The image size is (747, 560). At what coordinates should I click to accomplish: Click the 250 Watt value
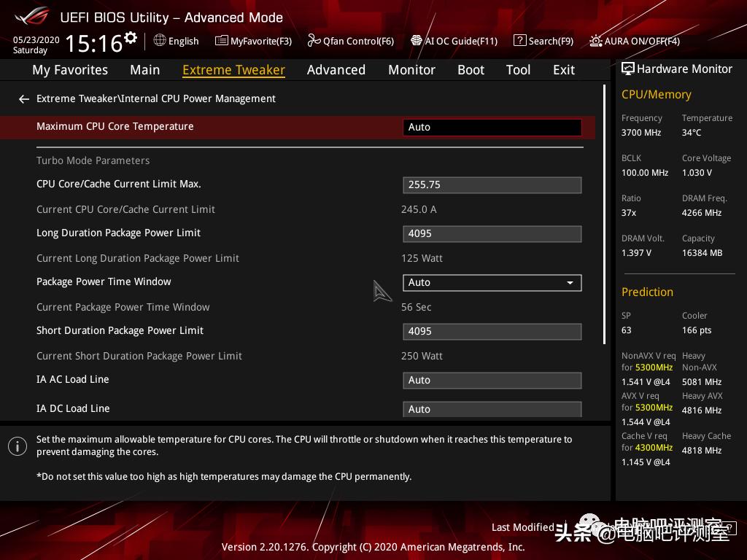(x=422, y=356)
